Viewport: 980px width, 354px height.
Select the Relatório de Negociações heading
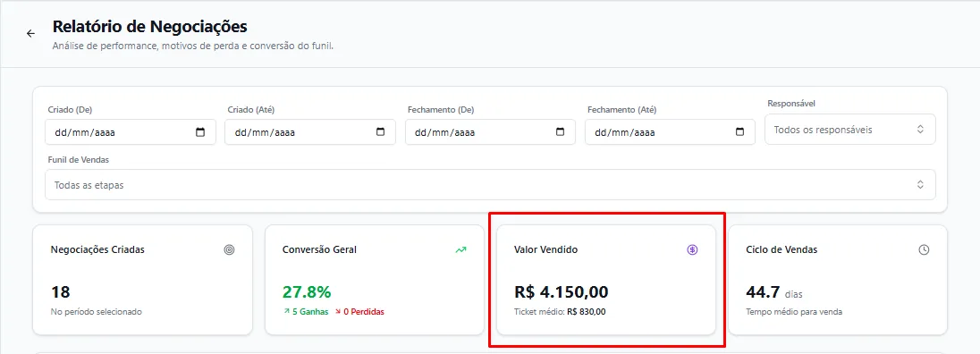150,26
